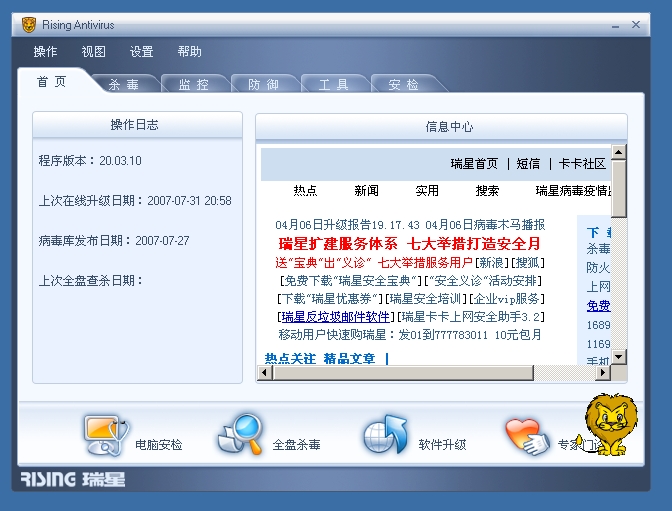This screenshot has width=672, height=511.
Task: Select the 实用 category link
Action: pos(427,190)
